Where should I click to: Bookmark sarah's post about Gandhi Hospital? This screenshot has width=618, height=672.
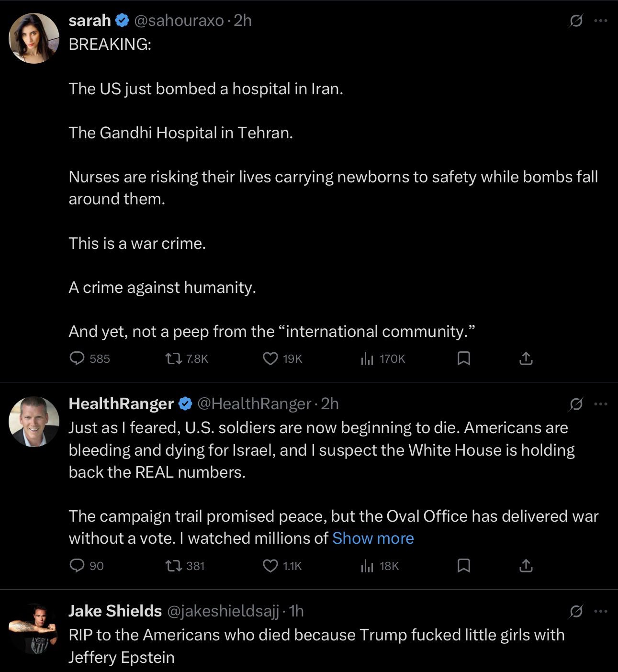pos(463,358)
